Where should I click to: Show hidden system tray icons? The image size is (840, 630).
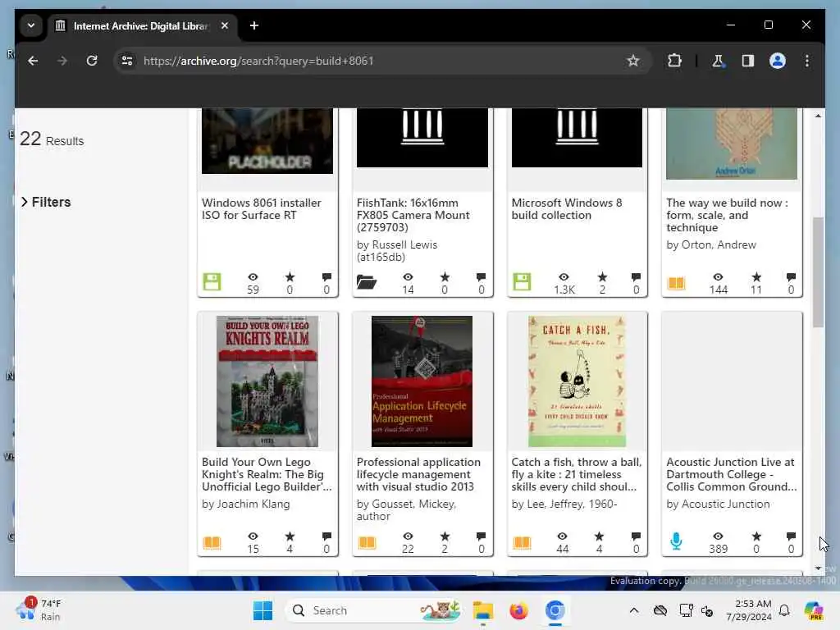[634, 610]
